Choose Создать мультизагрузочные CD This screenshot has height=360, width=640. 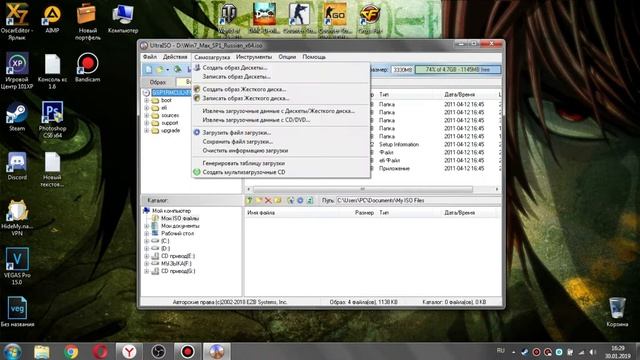[x=281, y=172]
